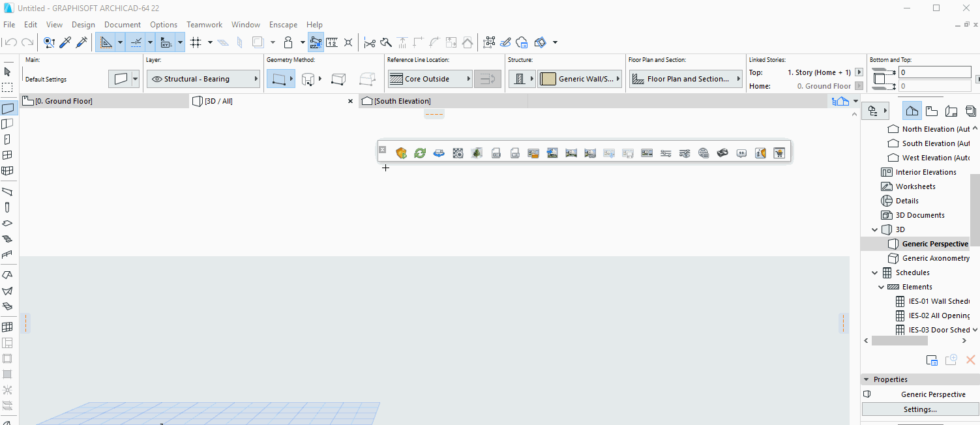Open the Enscape menu

283,25
